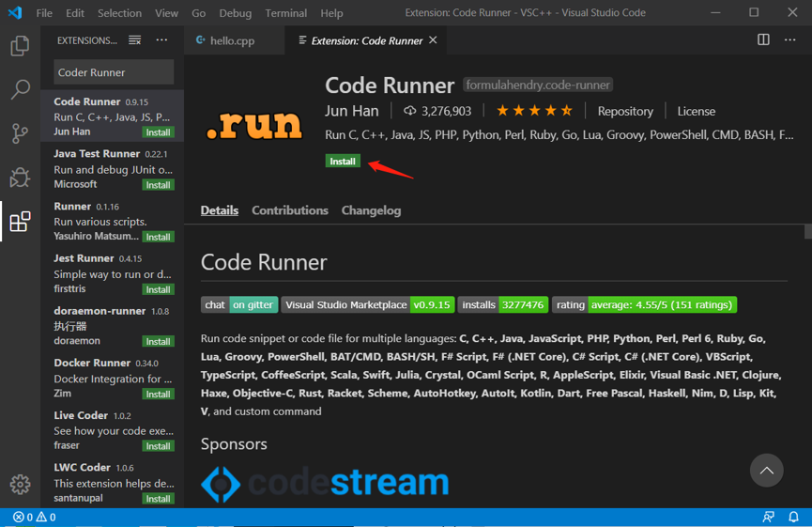Select Live Coder in results list
The width and height of the screenshot is (812, 527).
point(113,429)
